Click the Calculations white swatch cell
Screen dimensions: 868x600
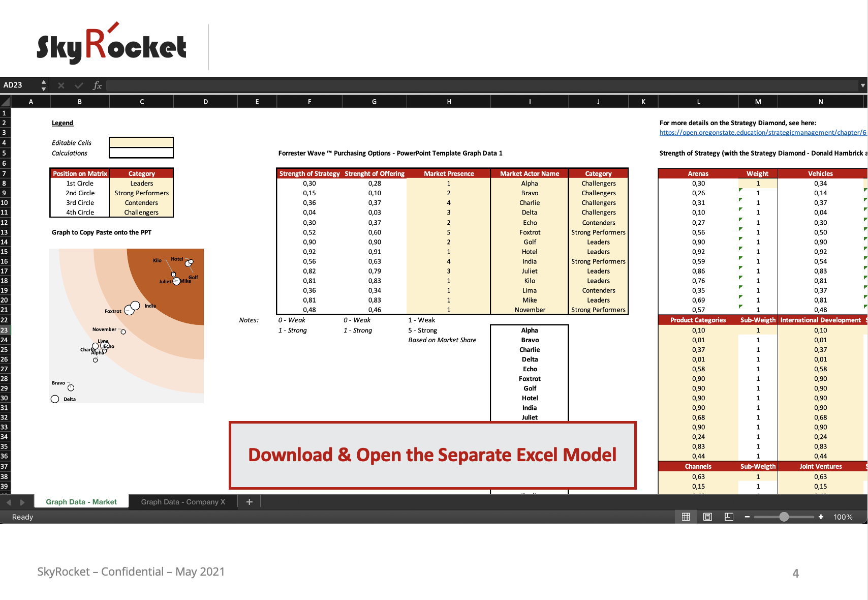coord(141,153)
